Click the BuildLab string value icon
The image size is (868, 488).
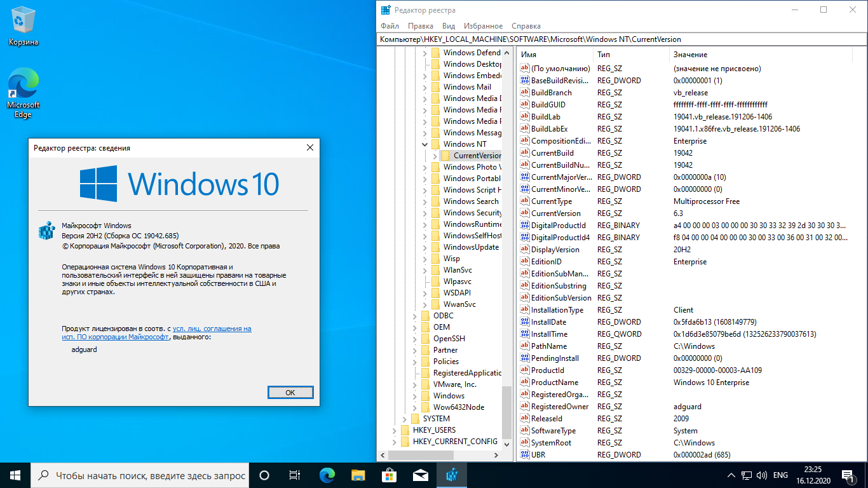pos(525,117)
